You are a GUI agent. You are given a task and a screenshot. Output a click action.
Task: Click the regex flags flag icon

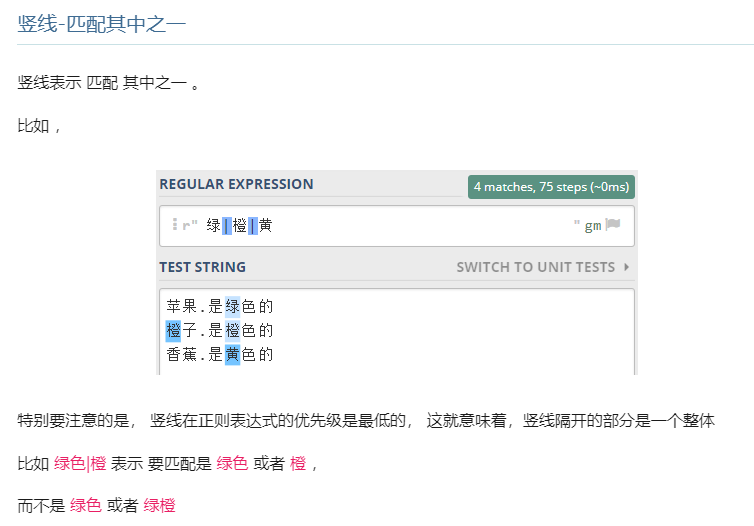[x=613, y=225]
